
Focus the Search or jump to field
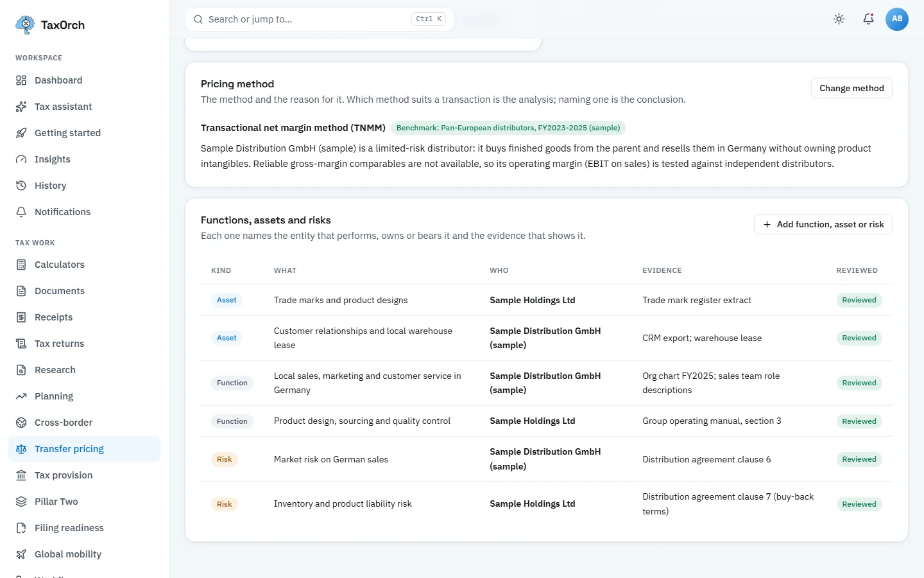pos(320,19)
